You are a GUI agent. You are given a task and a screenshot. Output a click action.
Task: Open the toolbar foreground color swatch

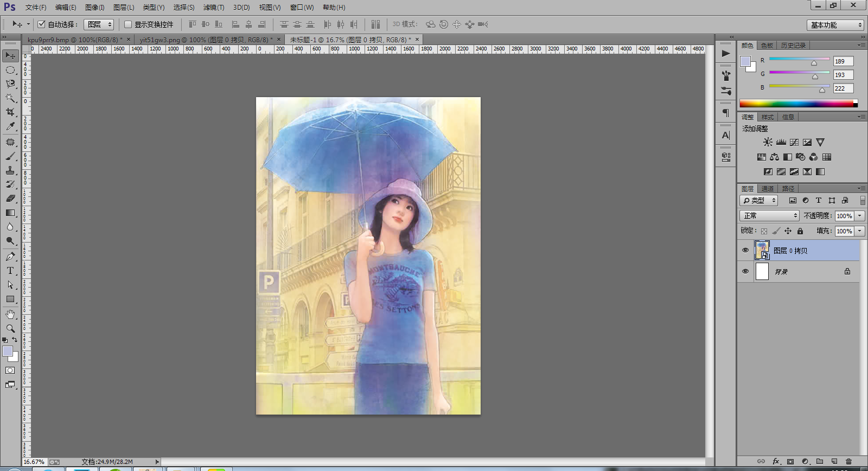coord(8,352)
